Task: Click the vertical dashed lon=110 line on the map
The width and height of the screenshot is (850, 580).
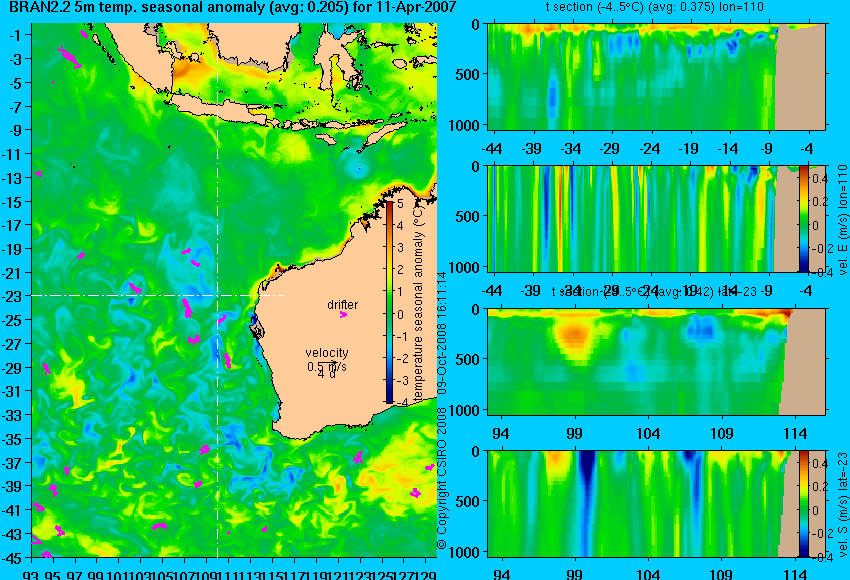Action: tap(217, 291)
